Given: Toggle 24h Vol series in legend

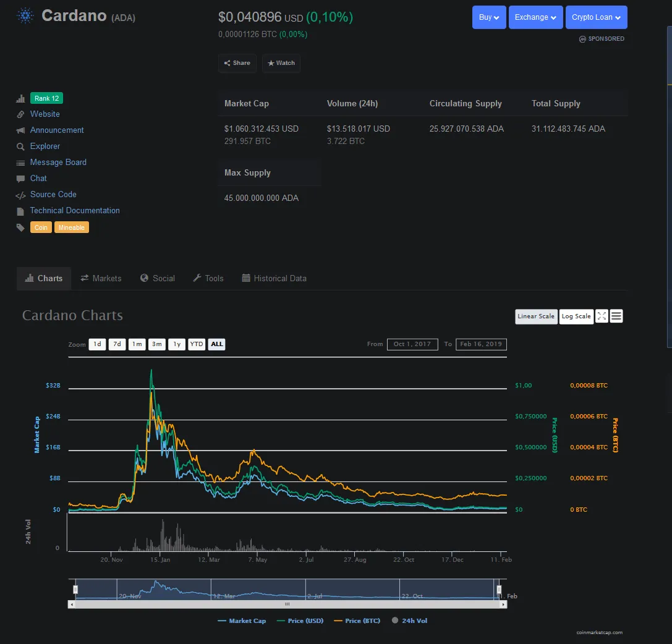Looking at the screenshot, I should [x=409, y=621].
